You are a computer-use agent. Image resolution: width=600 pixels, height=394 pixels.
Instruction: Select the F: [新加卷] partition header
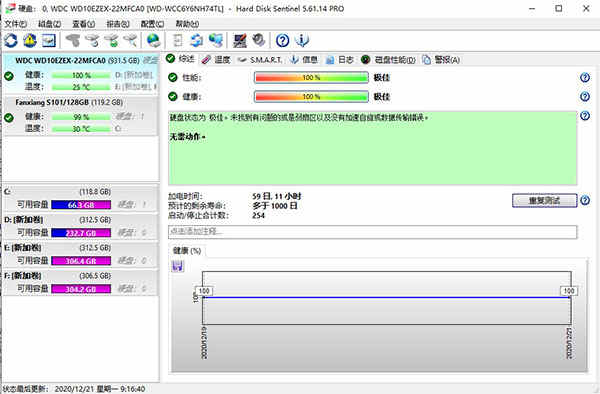pos(80,276)
